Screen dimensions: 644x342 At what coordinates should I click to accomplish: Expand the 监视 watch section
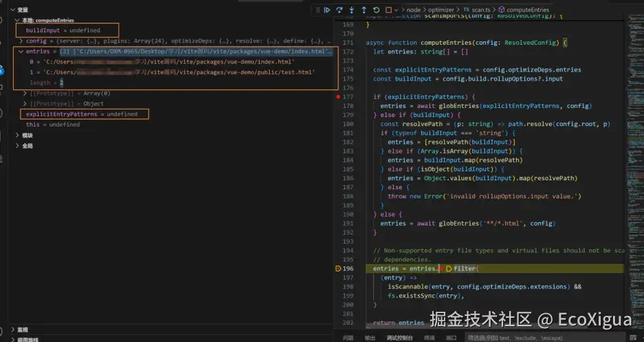point(13,330)
